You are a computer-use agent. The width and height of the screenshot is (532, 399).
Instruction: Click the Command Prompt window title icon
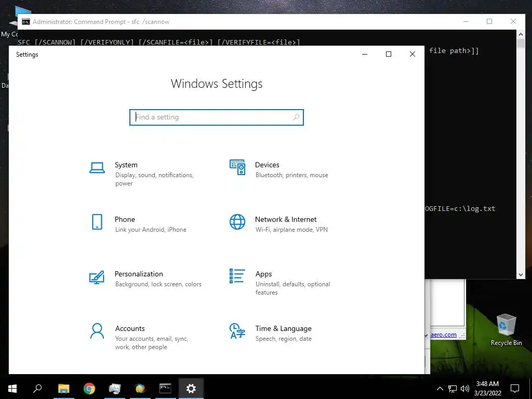click(x=26, y=22)
